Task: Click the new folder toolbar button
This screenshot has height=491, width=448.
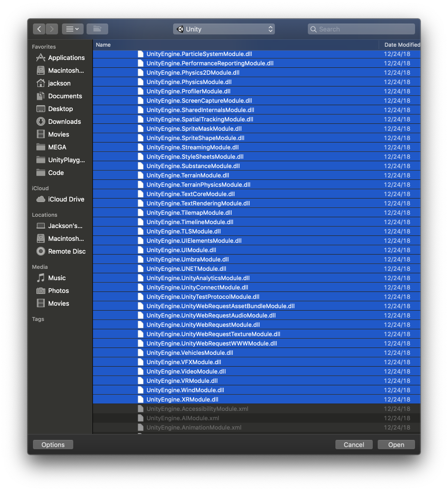Action: click(x=97, y=29)
